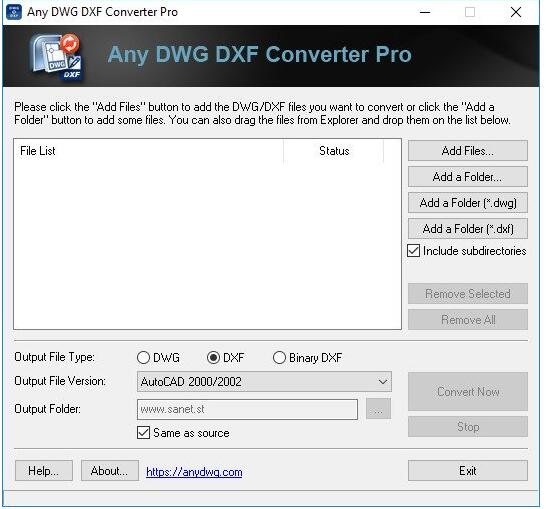The width and height of the screenshot is (546, 509).
Task: Select Binary DXF output type
Action: [x=279, y=358]
